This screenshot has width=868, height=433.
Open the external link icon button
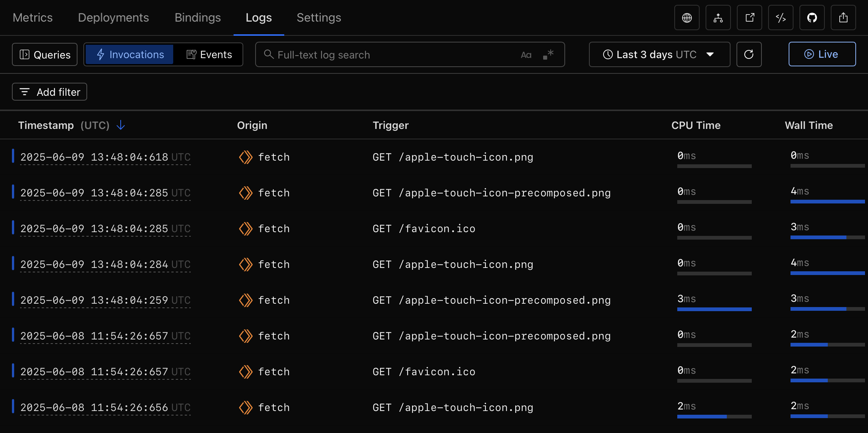coord(749,18)
